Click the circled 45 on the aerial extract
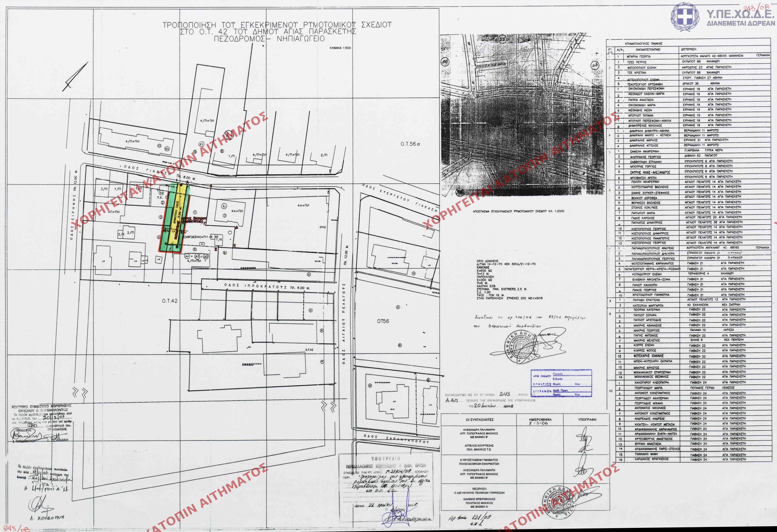This screenshot has width=777, height=532. click(594, 65)
